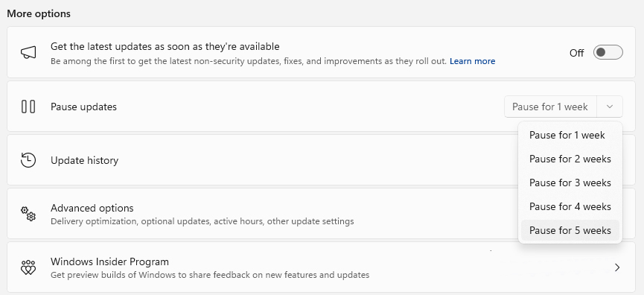Click the Pause updates label
644x295 pixels.
tap(84, 107)
